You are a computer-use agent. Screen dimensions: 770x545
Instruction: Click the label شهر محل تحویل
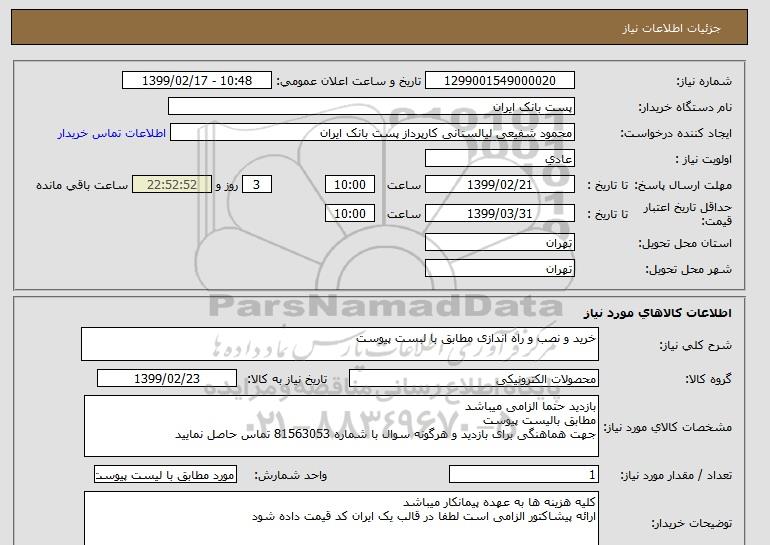688,269
